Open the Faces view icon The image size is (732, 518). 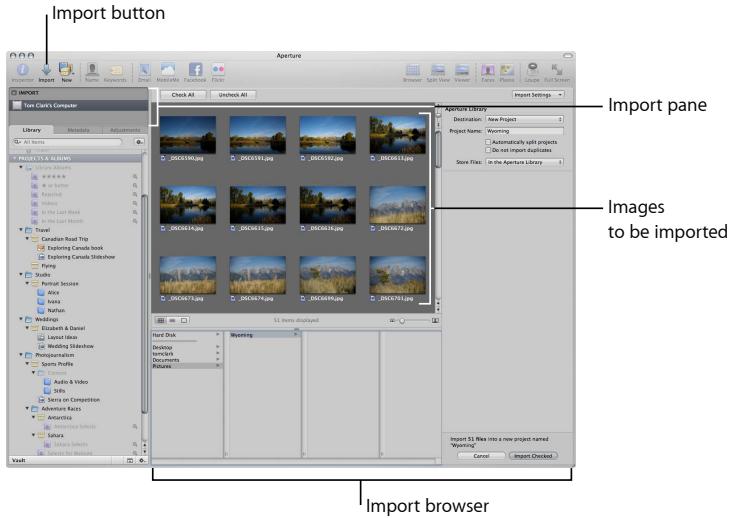point(488,70)
